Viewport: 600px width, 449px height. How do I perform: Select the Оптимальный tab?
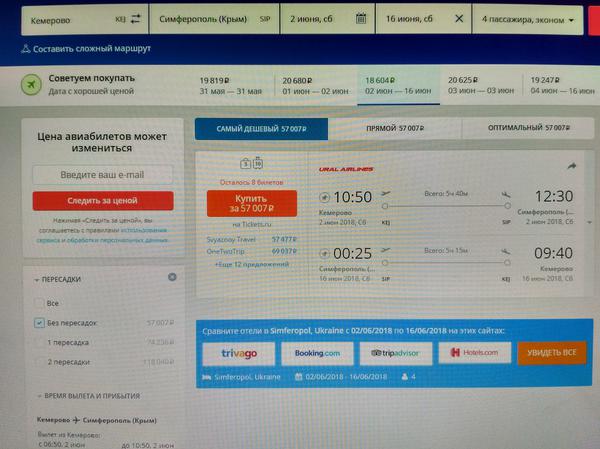click(x=529, y=129)
